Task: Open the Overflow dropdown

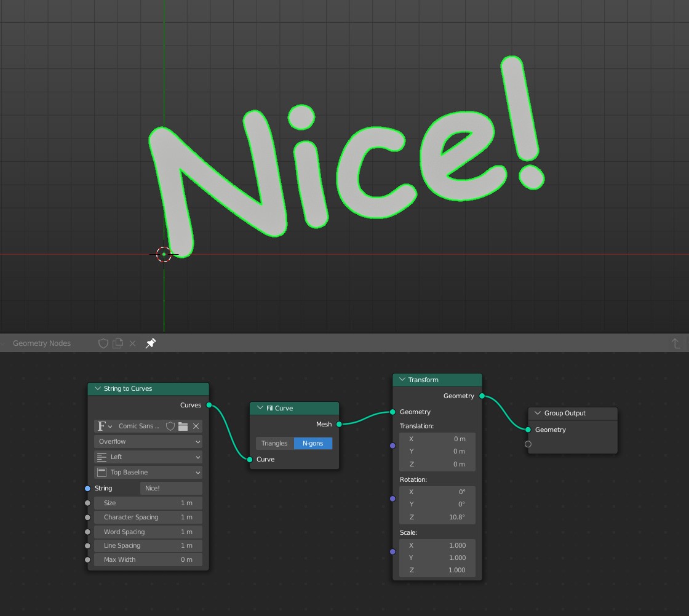Action: 148,441
